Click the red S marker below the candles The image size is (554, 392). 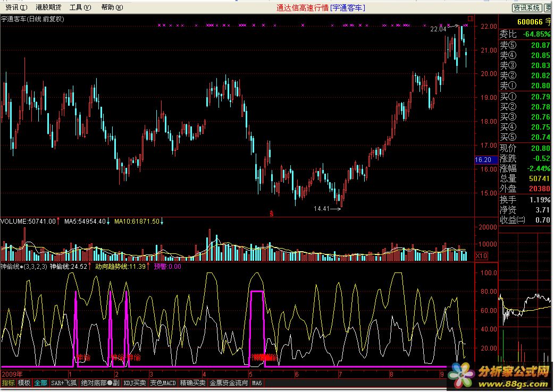271,214
